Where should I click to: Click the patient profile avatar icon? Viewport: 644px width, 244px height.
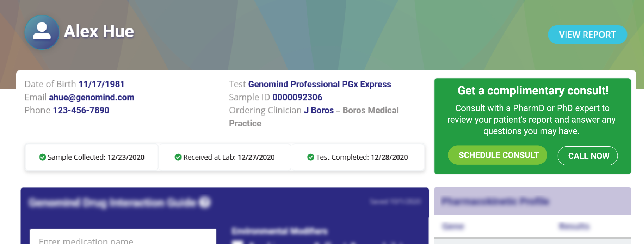point(42,32)
